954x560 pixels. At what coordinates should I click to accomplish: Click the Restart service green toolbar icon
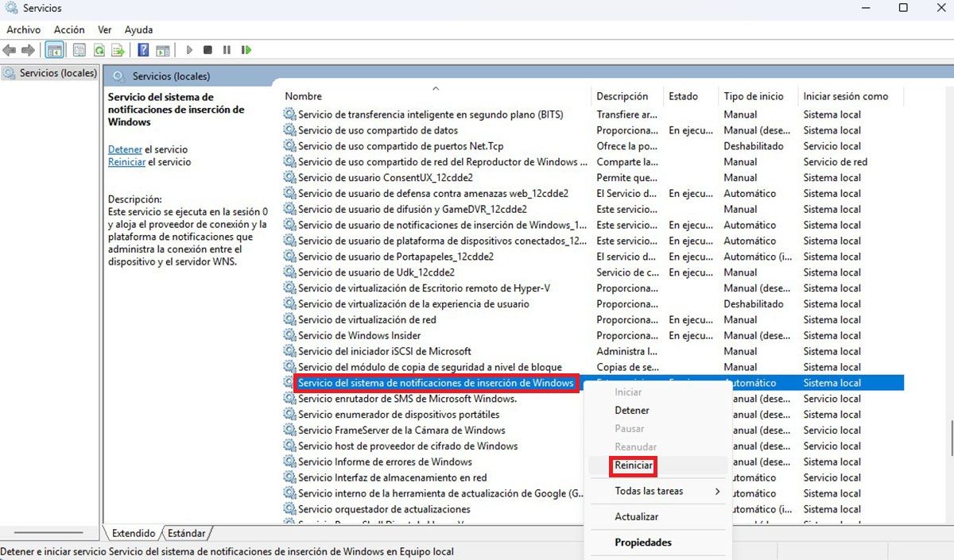tap(246, 50)
